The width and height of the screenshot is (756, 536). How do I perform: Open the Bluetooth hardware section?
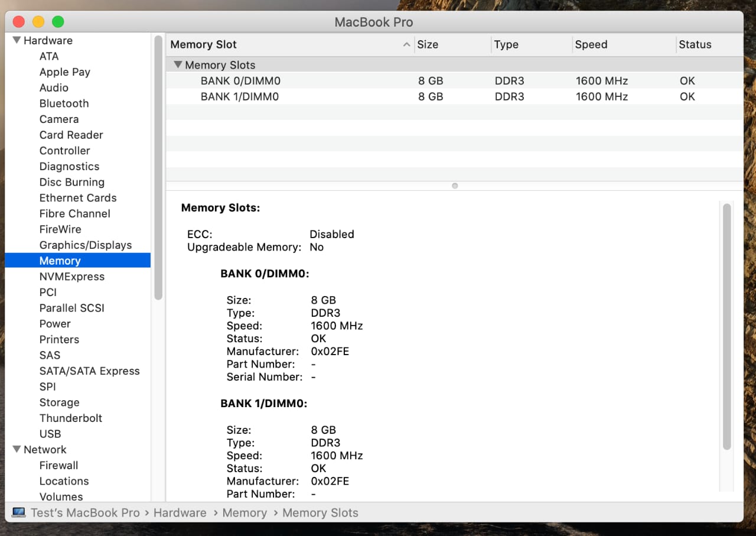64,103
